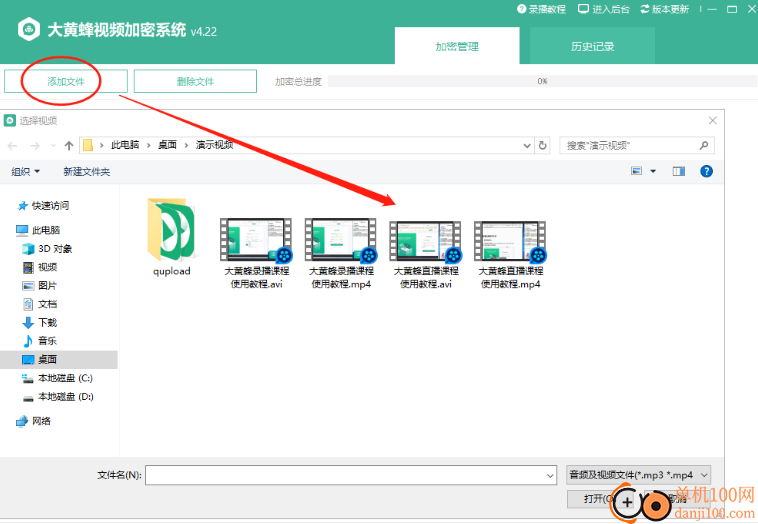Image resolution: width=758 pixels, height=524 pixels.
Task: Open the 音频及视频文件 file type dropdown
Action: click(638, 475)
